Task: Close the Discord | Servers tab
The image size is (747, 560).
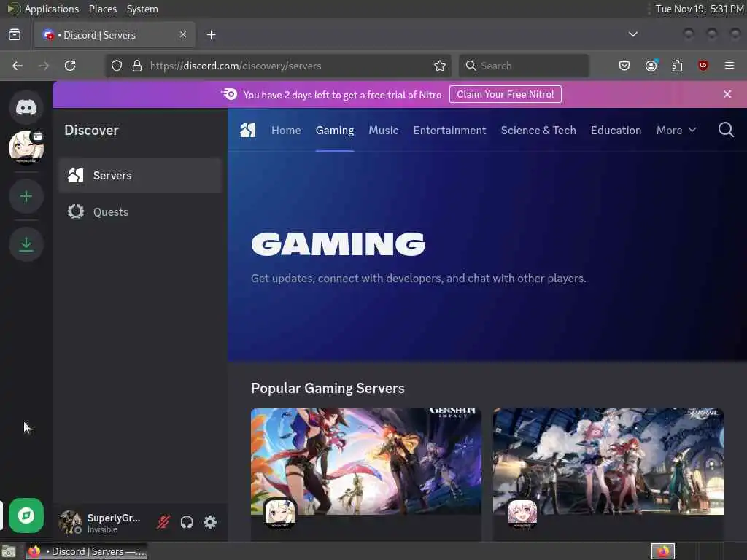Action: [x=183, y=35]
